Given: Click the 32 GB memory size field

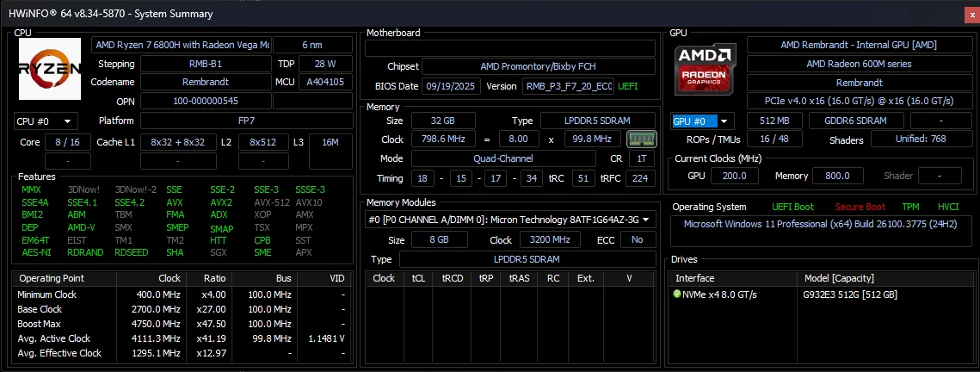Looking at the screenshot, I should click(x=443, y=121).
